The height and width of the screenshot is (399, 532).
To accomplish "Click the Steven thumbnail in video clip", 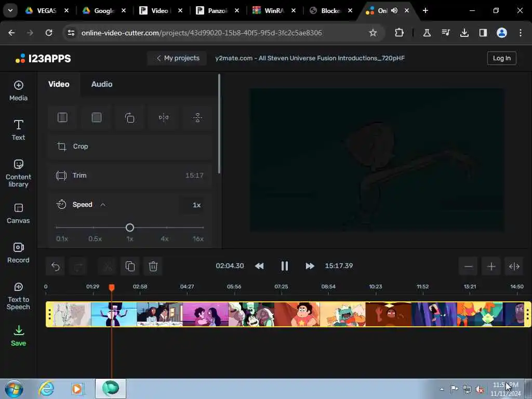I will pos(297,314).
